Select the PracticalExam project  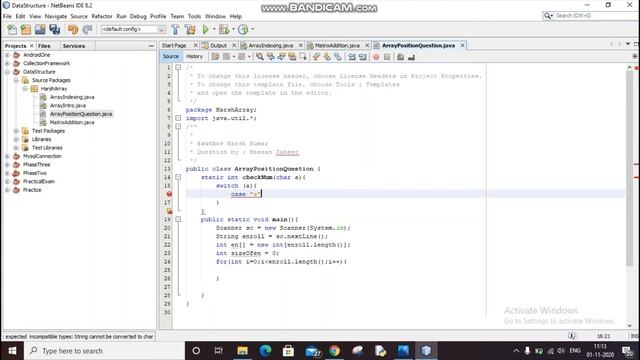(x=39, y=182)
